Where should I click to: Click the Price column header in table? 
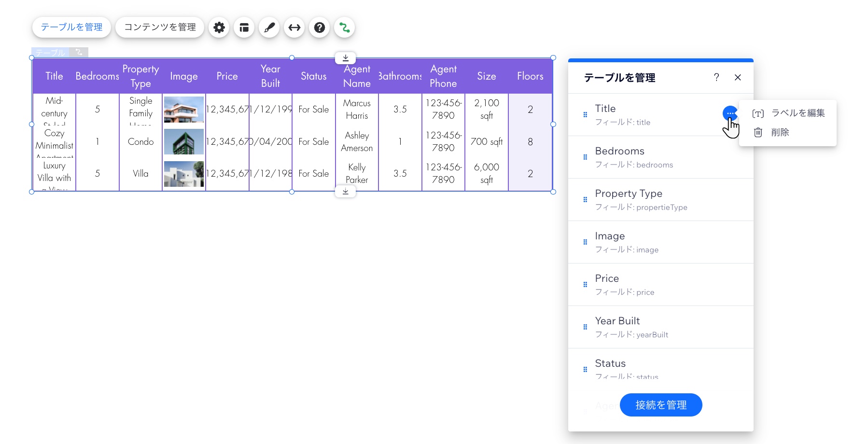[227, 76]
